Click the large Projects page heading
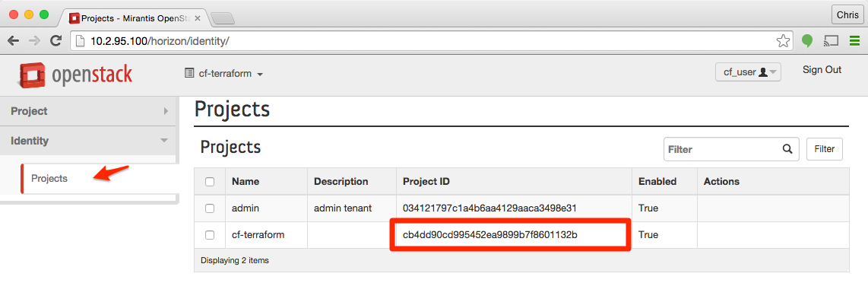Screen dimensions: 868x302 click(x=232, y=110)
